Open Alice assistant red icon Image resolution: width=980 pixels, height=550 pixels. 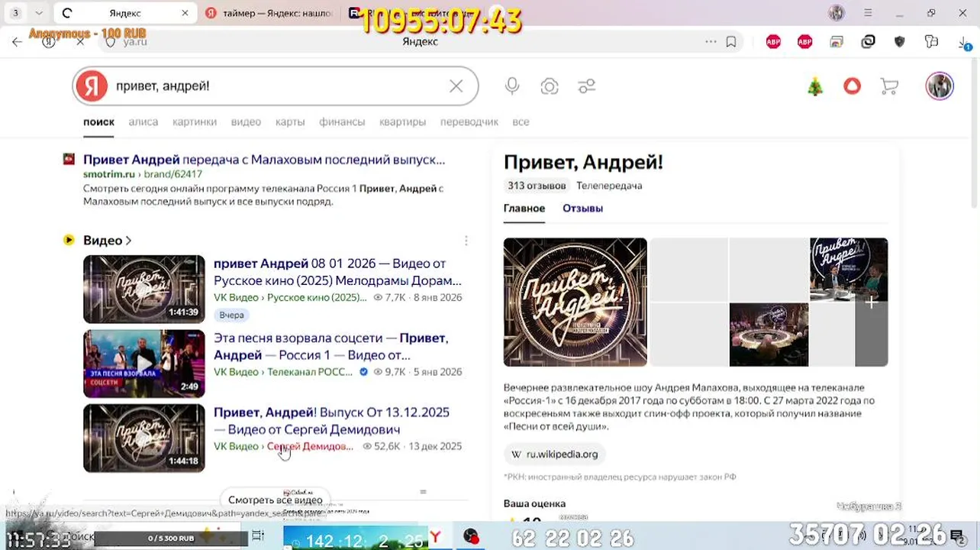coord(852,86)
